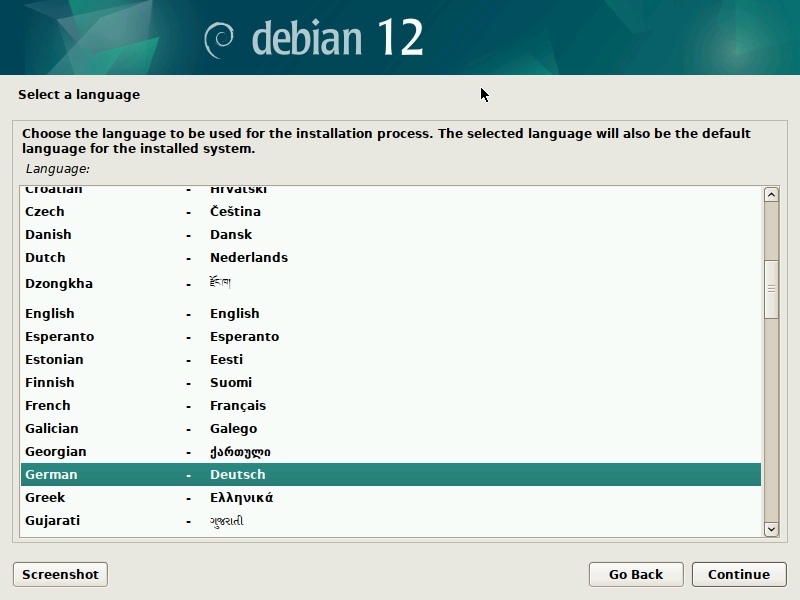Take a screenshot with Screenshot button
Viewport: 800px width, 600px height.
click(x=60, y=574)
